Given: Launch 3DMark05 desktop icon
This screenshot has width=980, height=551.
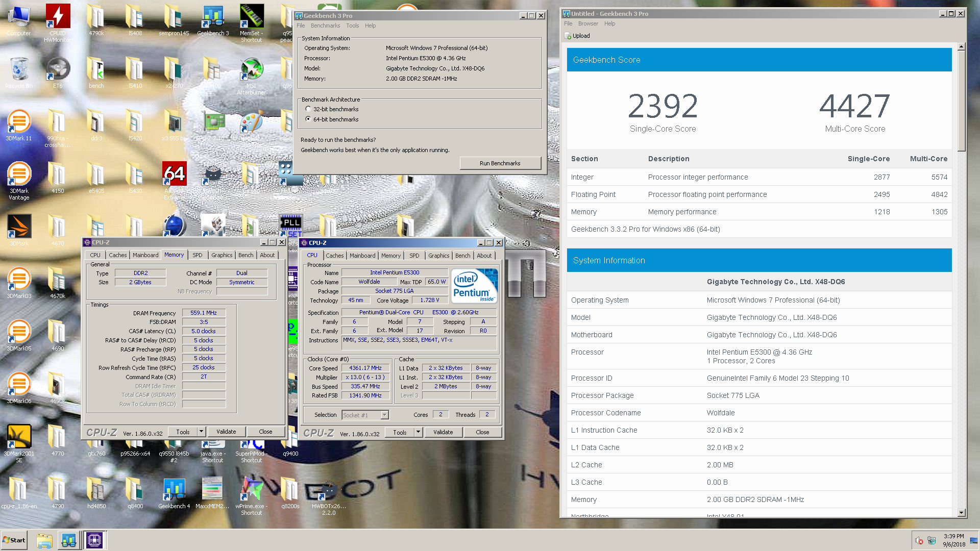Looking at the screenshot, I should [x=19, y=336].
